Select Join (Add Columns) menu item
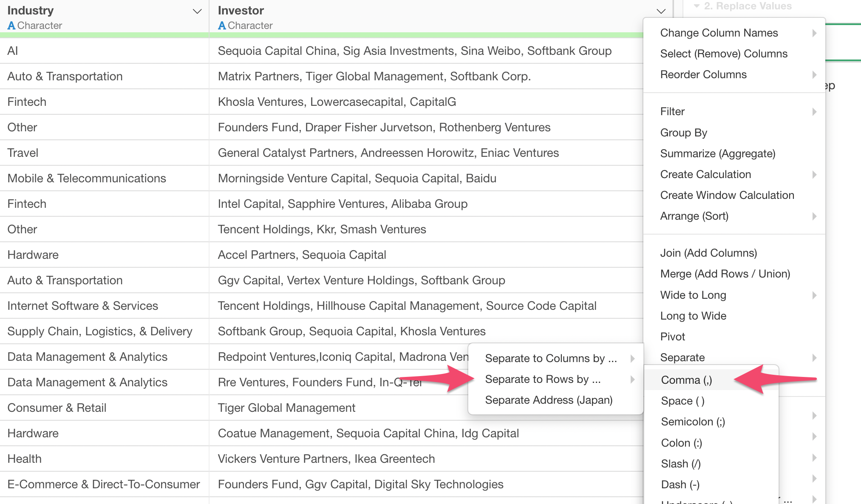 click(x=708, y=253)
